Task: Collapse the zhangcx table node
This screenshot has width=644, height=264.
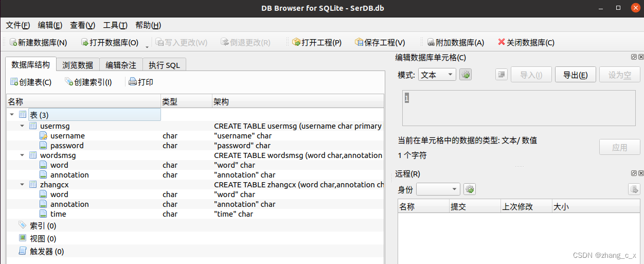Action: click(x=22, y=184)
